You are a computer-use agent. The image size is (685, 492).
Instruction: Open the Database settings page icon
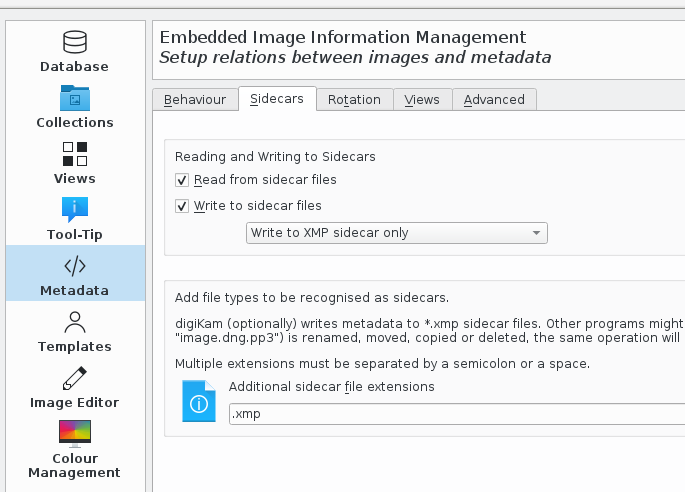coord(75,42)
